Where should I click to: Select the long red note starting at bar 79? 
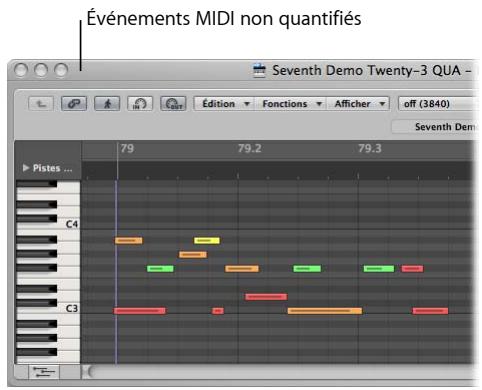(x=139, y=311)
